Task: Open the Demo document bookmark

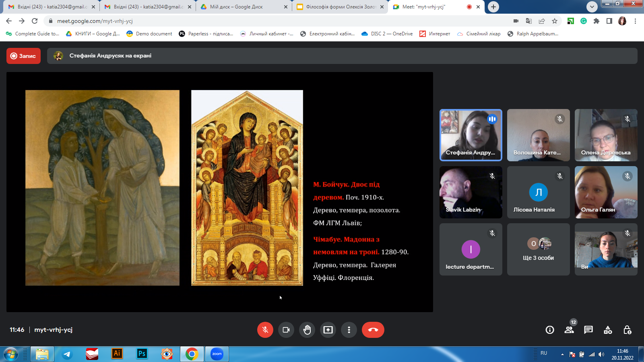Action: click(x=149, y=34)
